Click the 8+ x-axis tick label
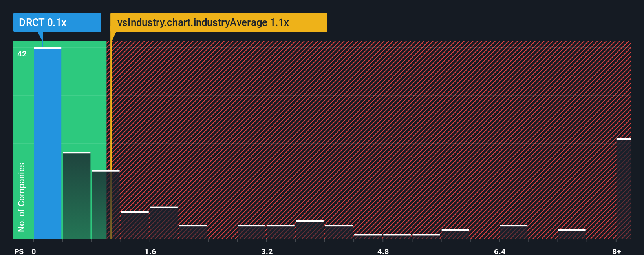Screen dimensions: 644x255 pos(617,251)
